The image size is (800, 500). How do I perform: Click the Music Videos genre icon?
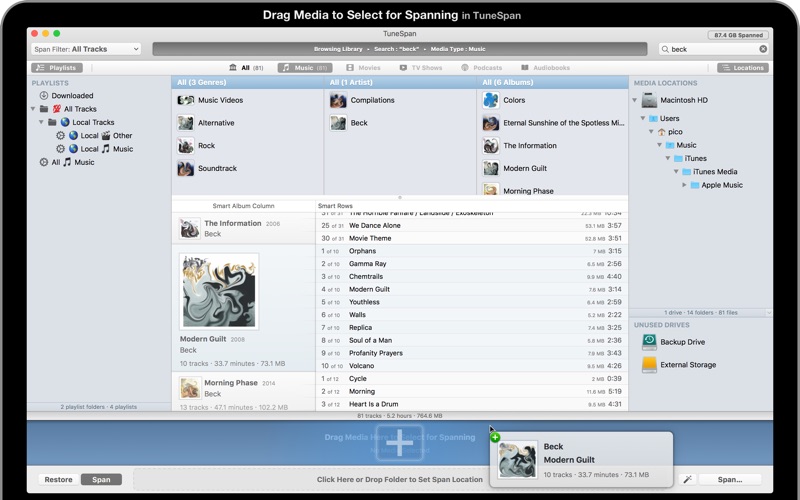coord(185,100)
